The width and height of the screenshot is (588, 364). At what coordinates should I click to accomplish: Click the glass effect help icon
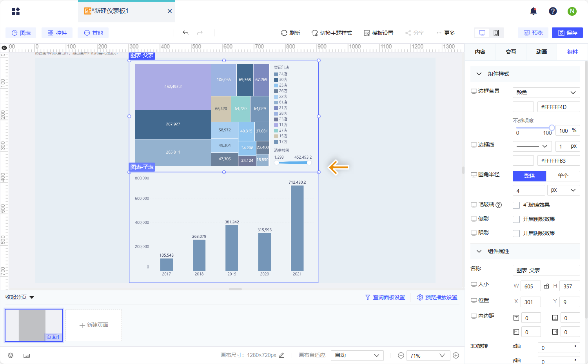pos(499,205)
